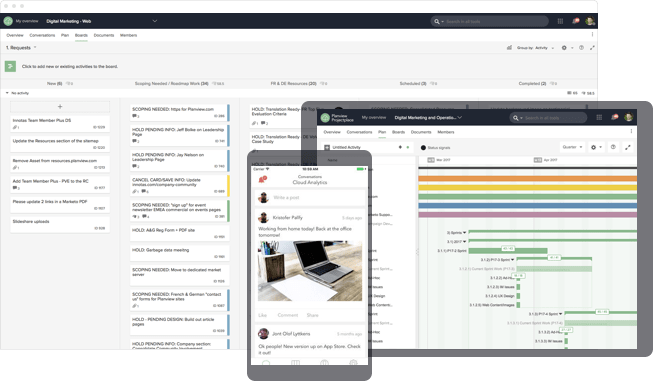Collapse the No activity swimlane
This screenshot has width=653, height=381.
tap(7, 93)
